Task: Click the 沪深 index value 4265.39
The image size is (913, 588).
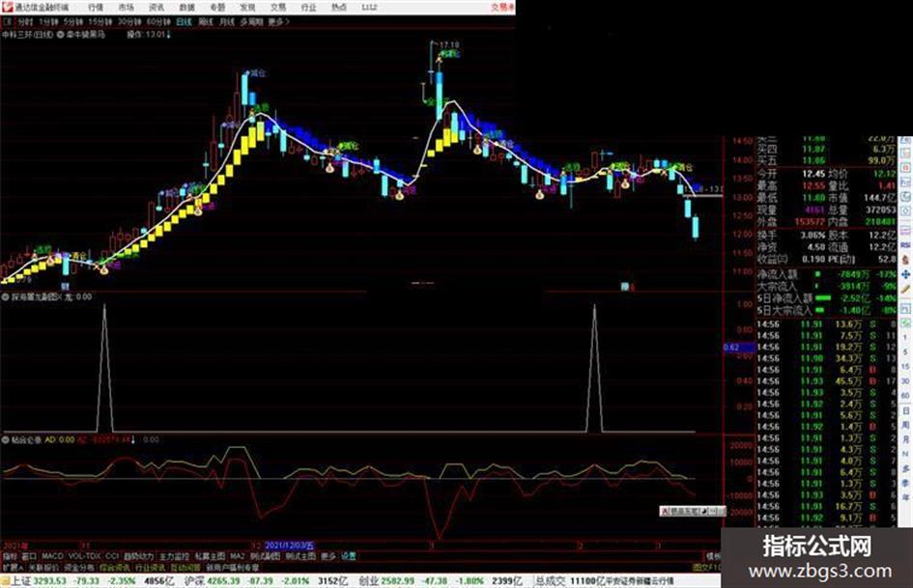Action: (x=224, y=581)
